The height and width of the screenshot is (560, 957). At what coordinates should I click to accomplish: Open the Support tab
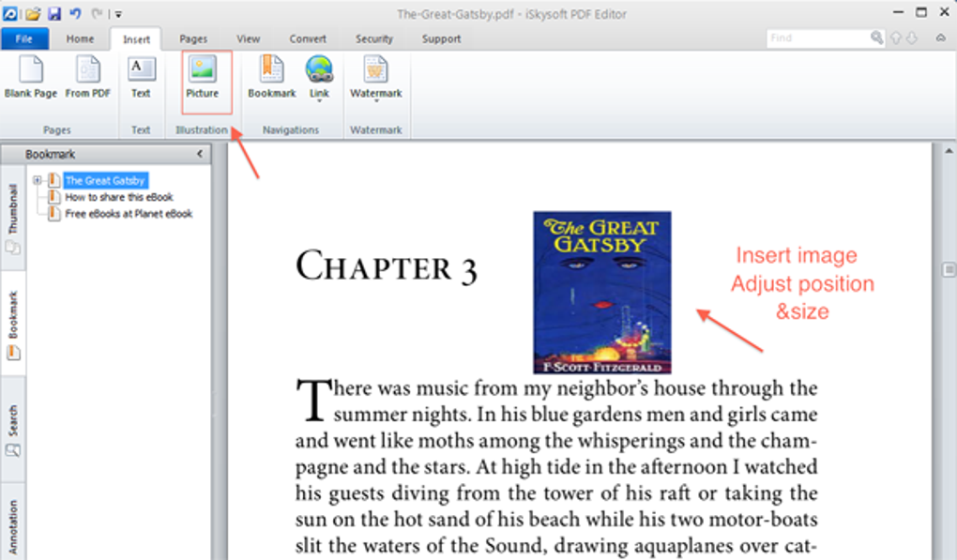click(x=441, y=38)
